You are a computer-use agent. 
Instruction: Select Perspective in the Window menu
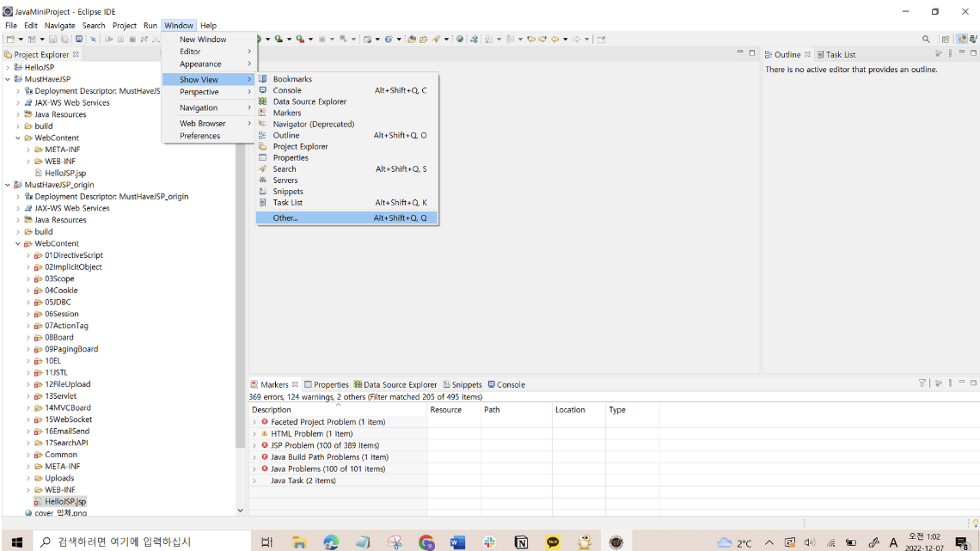coord(210,92)
